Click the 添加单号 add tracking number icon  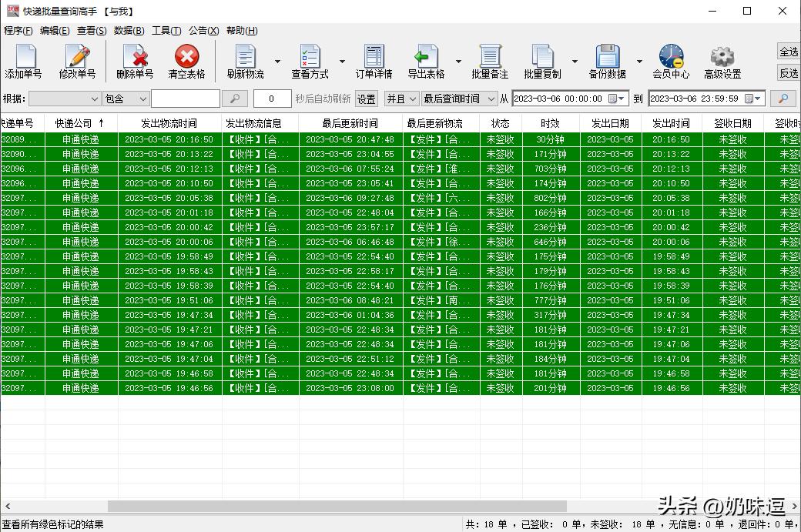point(24,62)
